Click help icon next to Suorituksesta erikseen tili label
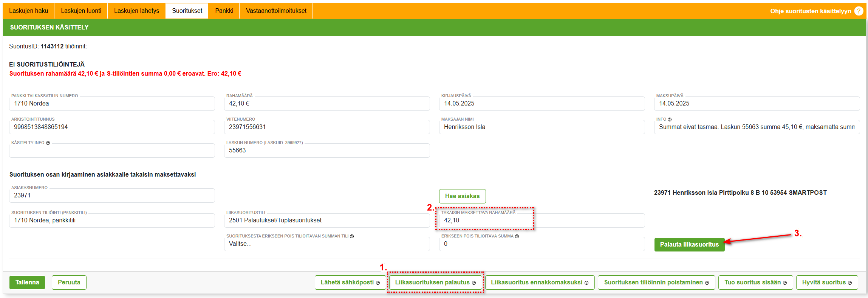 [x=352, y=236]
